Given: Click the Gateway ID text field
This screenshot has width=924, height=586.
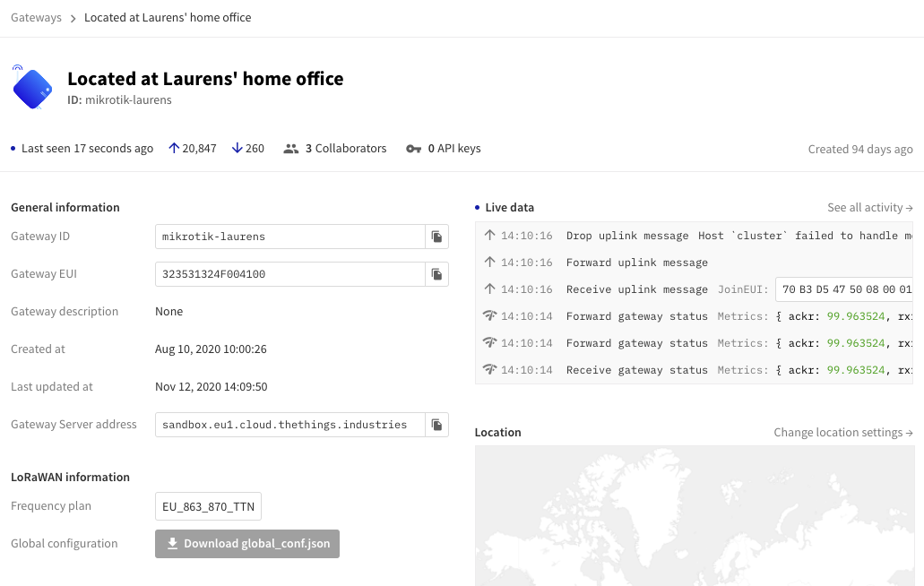Looking at the screenshot, I should coord(289,237).
